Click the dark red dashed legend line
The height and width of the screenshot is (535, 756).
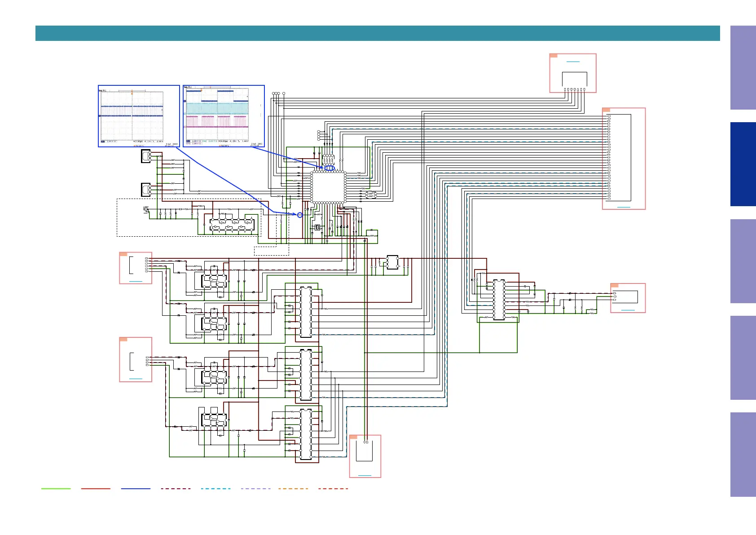(176, 489)
